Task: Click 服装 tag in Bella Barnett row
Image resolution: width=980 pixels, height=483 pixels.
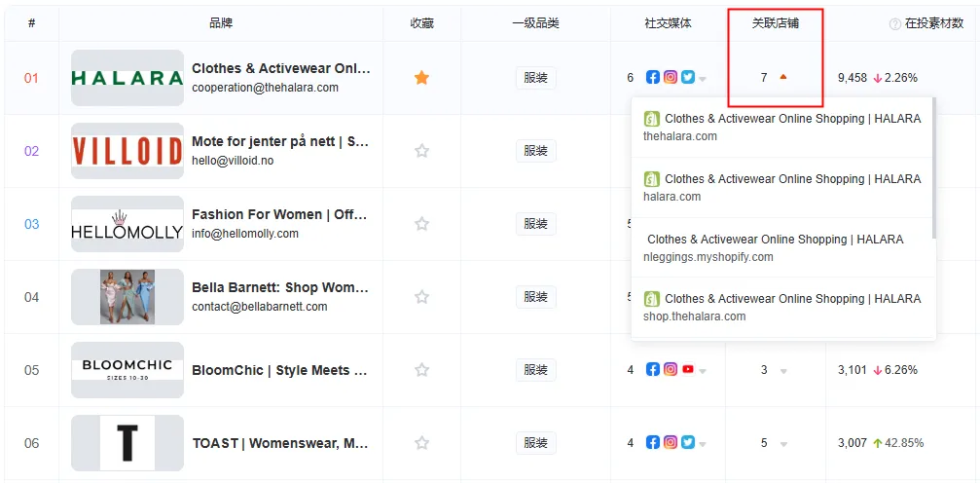Action: 535,297
